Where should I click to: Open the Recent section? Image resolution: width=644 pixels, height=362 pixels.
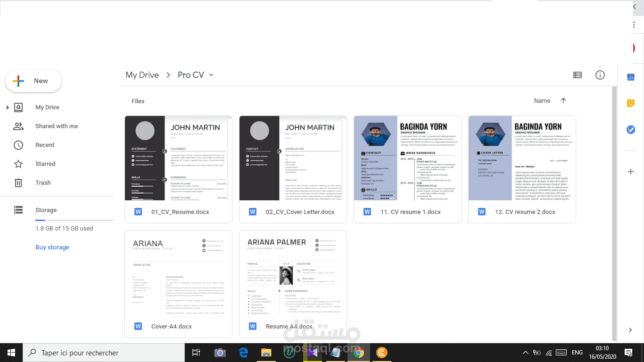coord(45,145)
